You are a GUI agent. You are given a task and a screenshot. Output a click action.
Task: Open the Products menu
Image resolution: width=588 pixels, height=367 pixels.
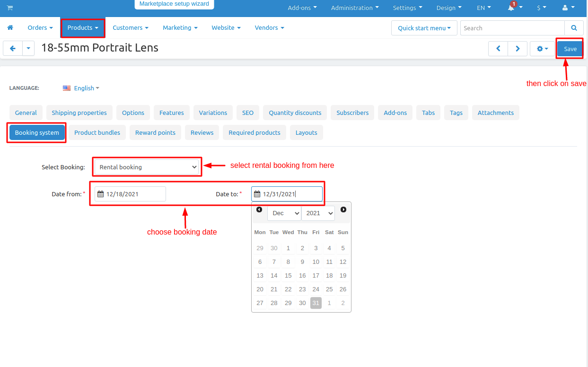[83, 28]
